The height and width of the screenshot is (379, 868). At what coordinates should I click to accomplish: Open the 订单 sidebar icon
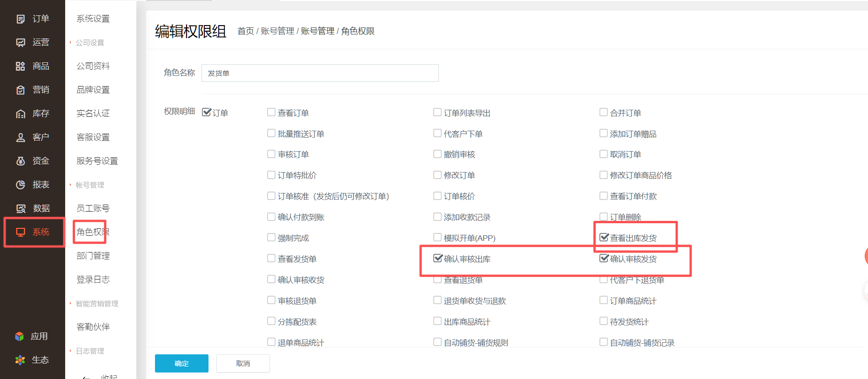coord(20,19)
